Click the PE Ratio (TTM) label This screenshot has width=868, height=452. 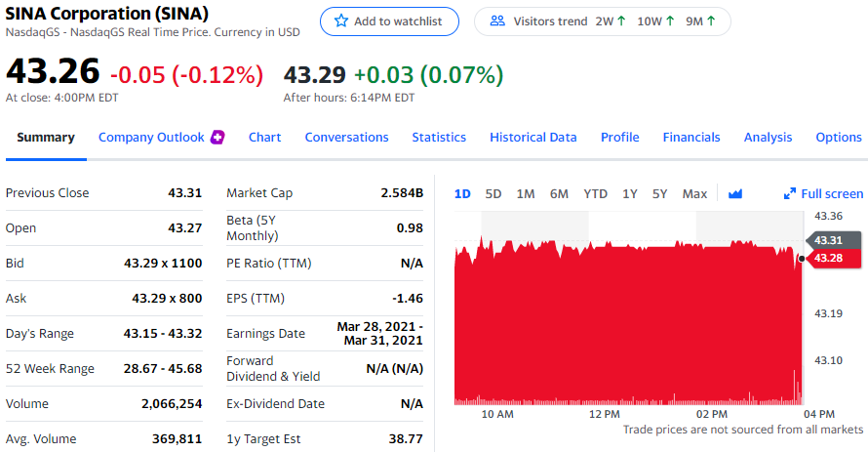pos(269,264)
